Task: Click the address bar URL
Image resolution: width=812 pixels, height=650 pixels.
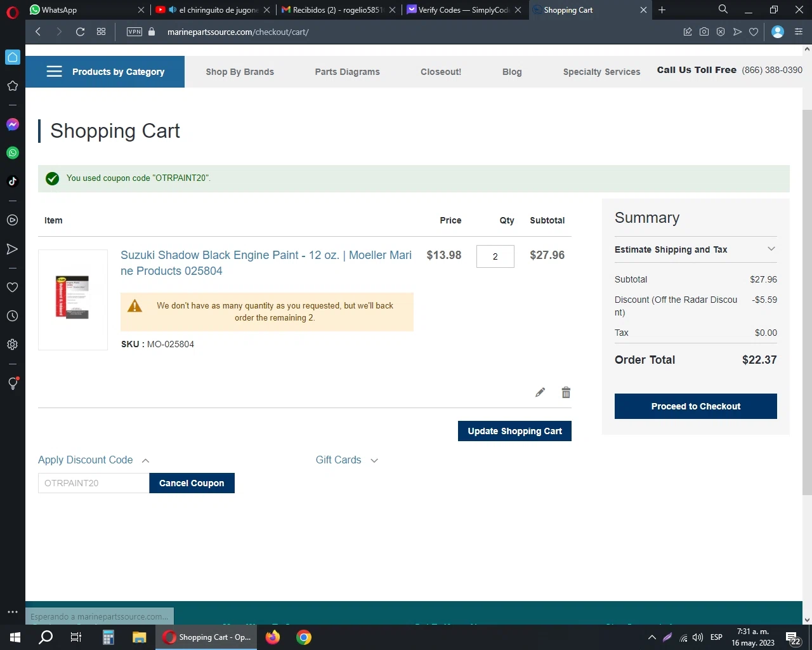Action: [x=238, y=32]
